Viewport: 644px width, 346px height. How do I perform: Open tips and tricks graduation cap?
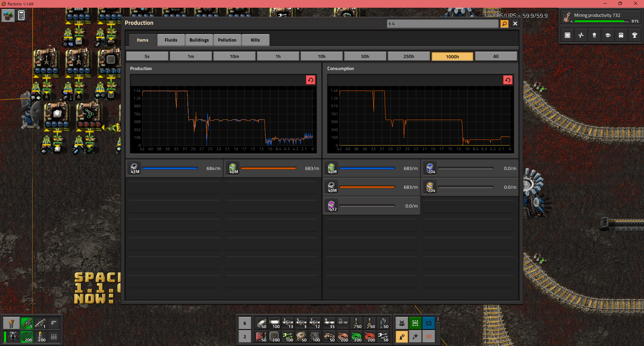click(608, 35)
